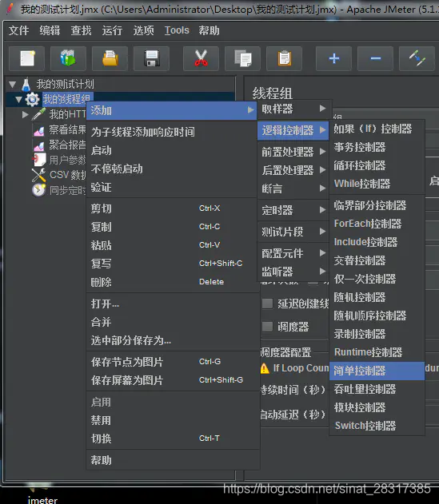This screenshot has width=439, height=504.
Task: Choose 临界部分控制器 from the submenu
Action: pos(377,205)
